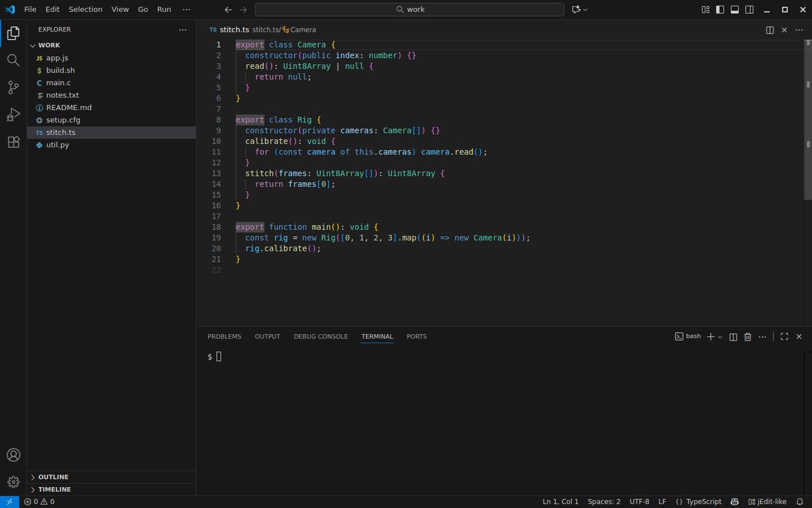Click Ln 1, Col 1 in status bar
The width and height of the screenshot is (812, 508).
pos(561,502)
